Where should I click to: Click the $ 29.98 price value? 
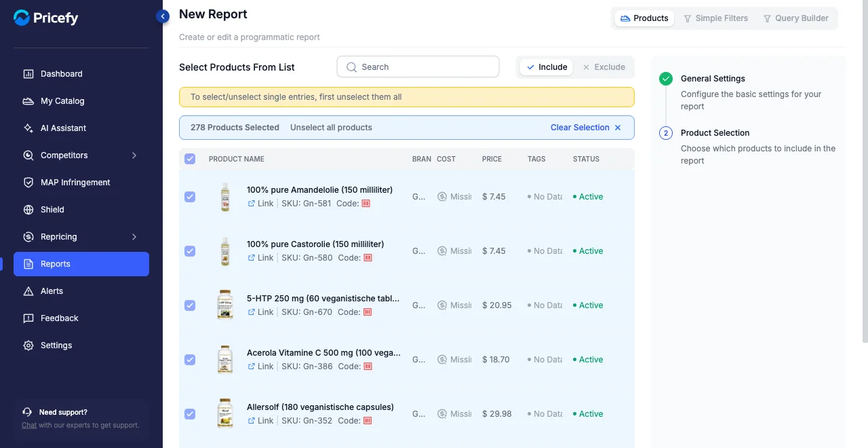(497, 414)
